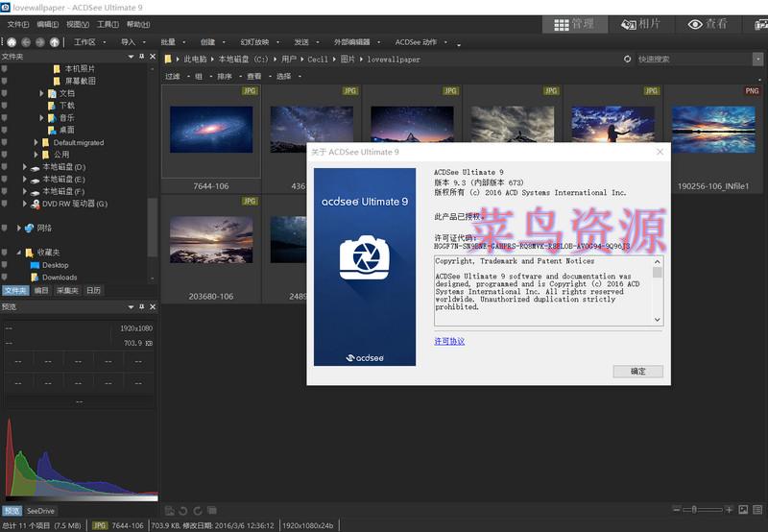The width and height of the screenshot is (768, 532).
Task: Toggle Easy-Select marker beside 屏幕截图
Action: pos(5,81)
